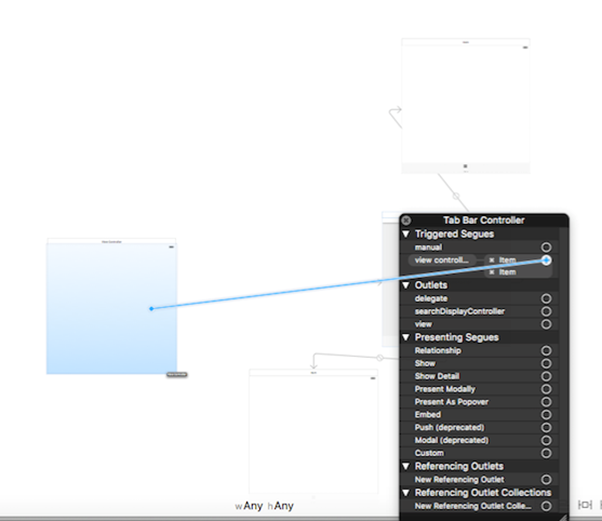Click the filled view controllers connection circle
This screenshot has height=521, width=602.
tap(546, 260)
